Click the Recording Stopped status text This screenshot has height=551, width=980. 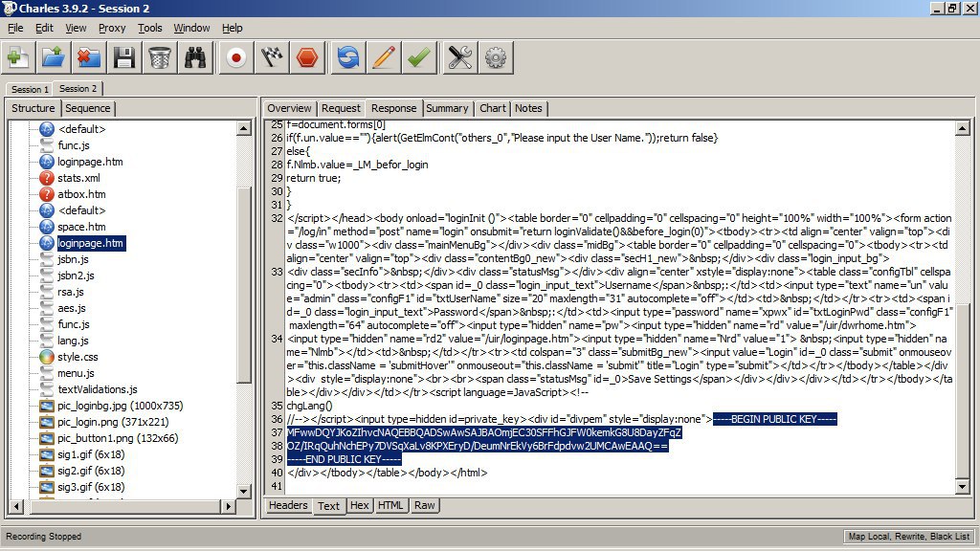click(44, 537)
